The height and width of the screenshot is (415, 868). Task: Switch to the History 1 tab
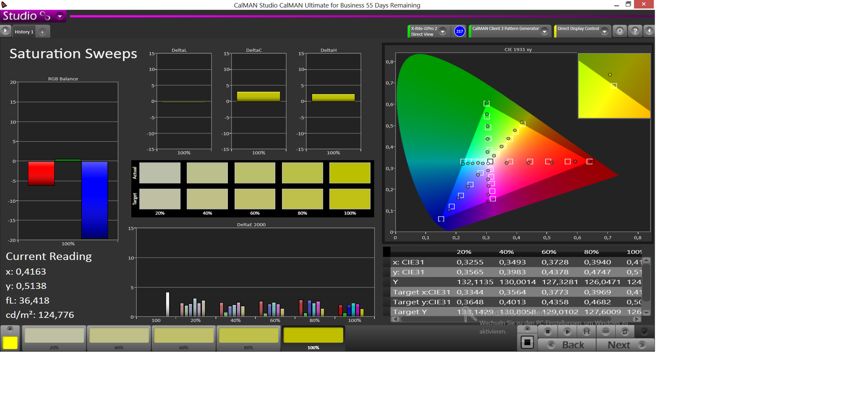pyautogui.click(x=24, y=32)
